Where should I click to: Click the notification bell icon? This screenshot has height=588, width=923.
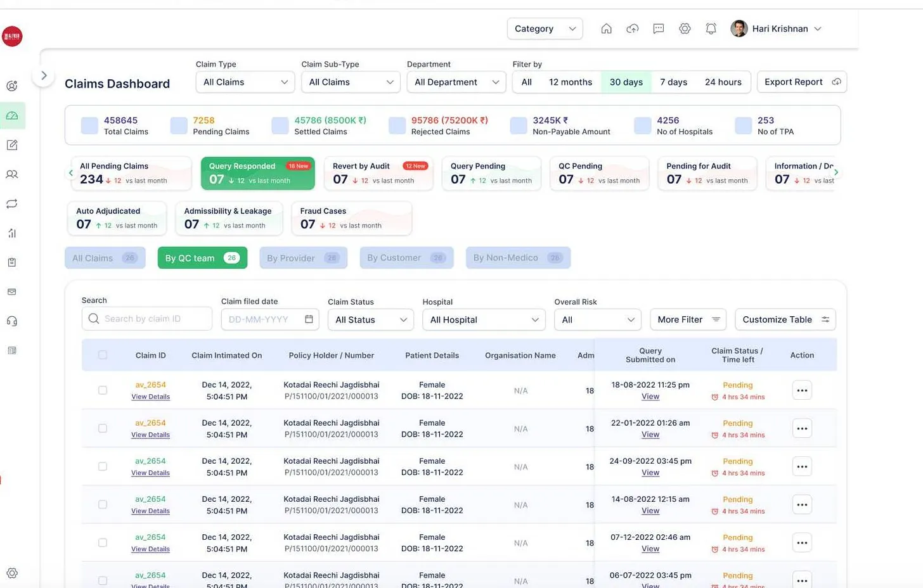tap(711, 29)
